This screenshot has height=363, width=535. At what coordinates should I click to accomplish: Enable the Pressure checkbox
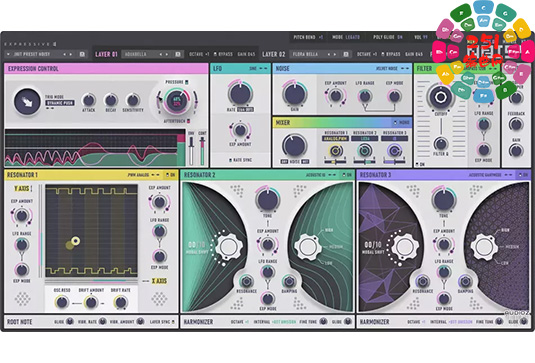tap(186, 82)
